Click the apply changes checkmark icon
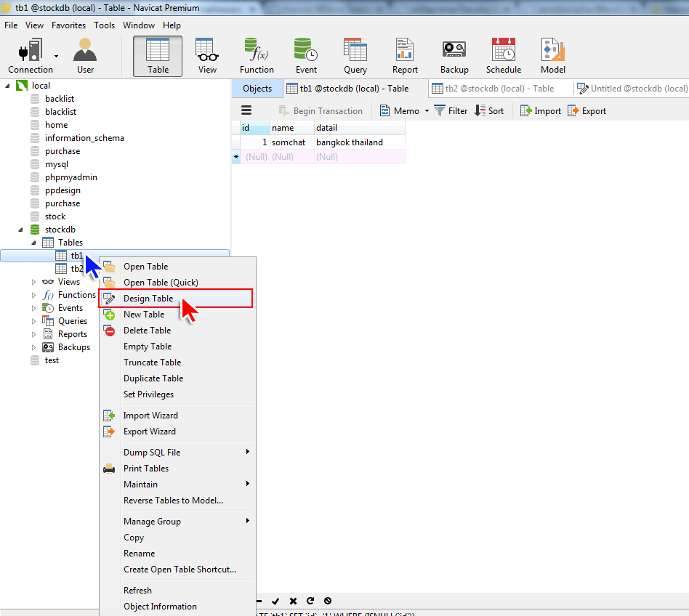The image size is (689, 616). (x=275, y=601)
